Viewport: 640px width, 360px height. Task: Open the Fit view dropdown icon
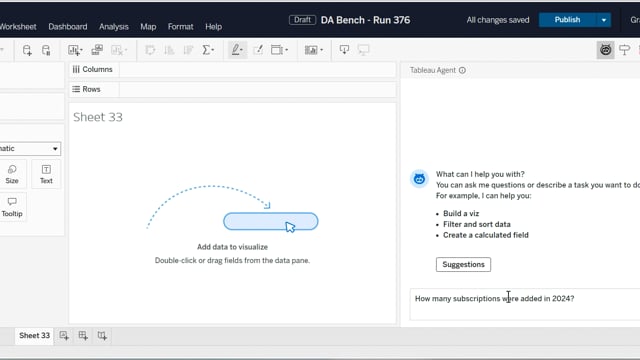pos(280,50)
